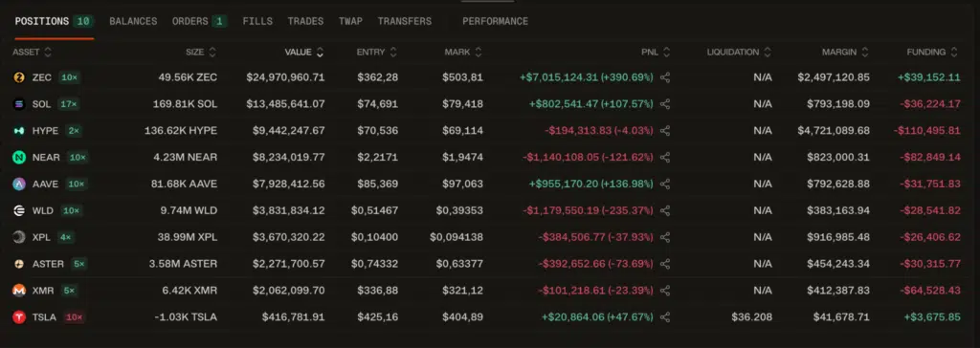Screen dimensions: 980x348
Task: Click HYPE funding -$110,495.81 value
Action: [x=926, y=131]
